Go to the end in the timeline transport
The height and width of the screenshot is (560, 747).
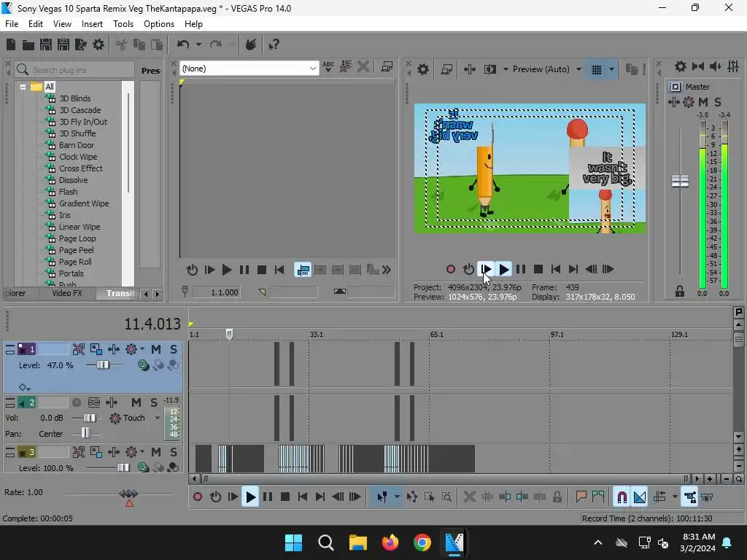(320, 497)
